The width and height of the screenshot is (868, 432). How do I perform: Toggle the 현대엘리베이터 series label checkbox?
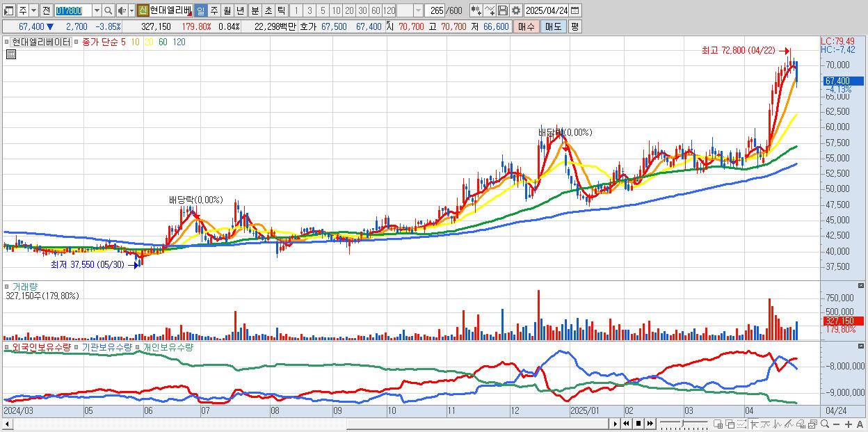[x=7, y=42]
